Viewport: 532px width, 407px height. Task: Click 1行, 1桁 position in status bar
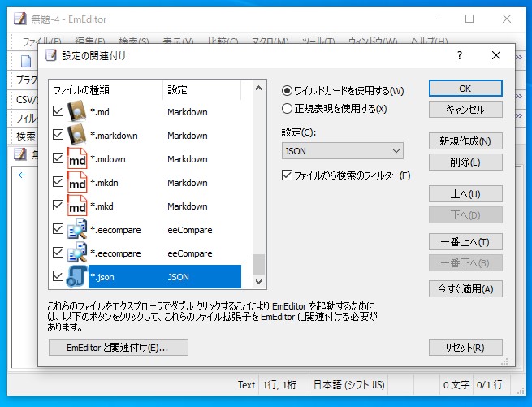coord(279,384)
